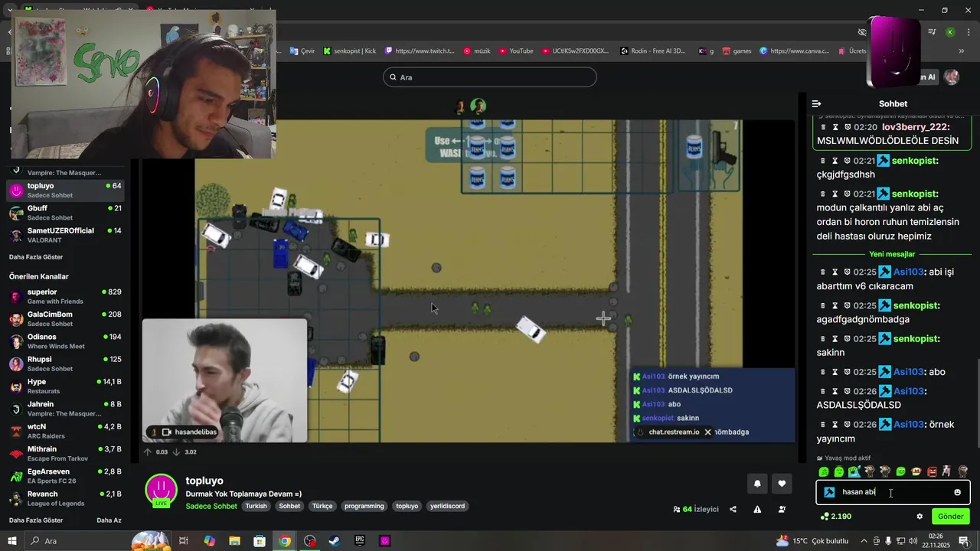Expand recommended list via bottom Daha Fazla Göster

point(36,520)
